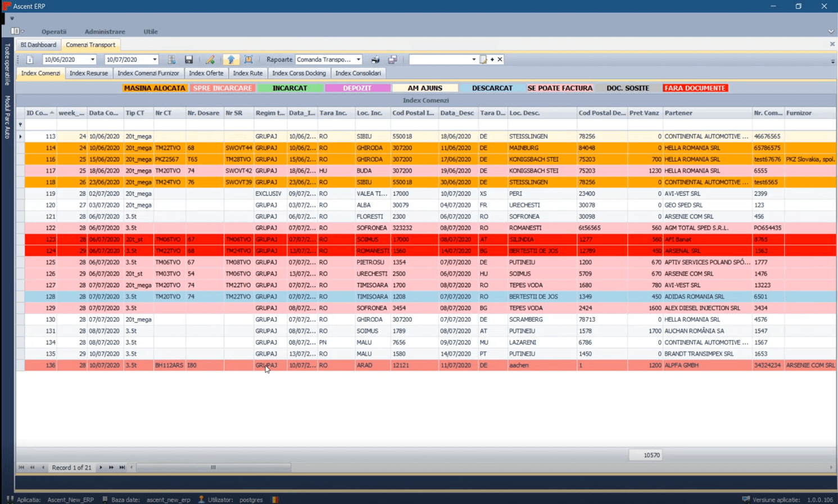
Task: Click the new document icon in toolbar
Action: click(x=30, y=60)
